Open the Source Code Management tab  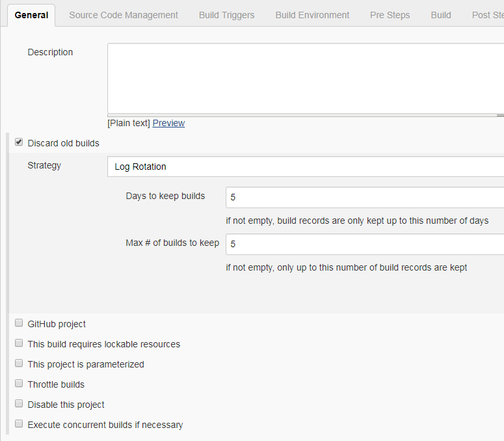click(124, 15)
